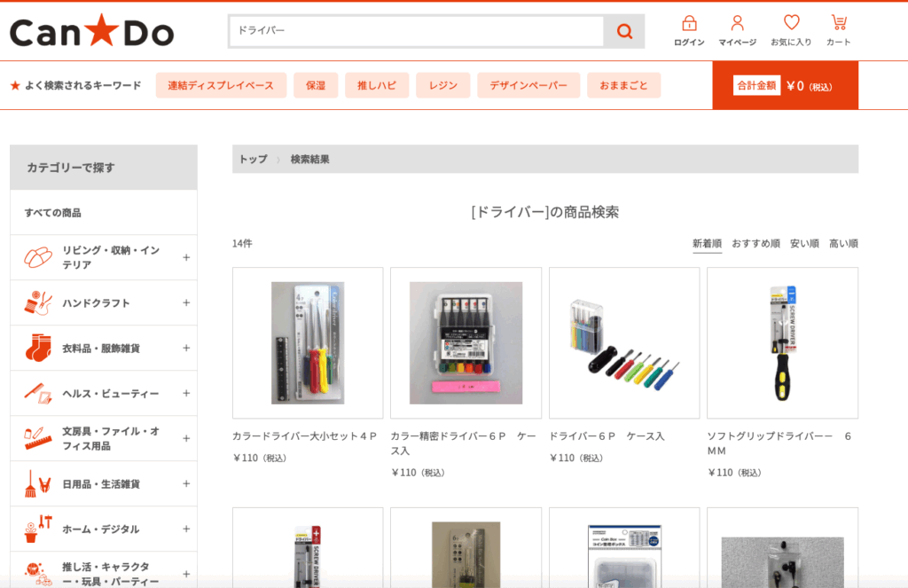
Task: Click the 衣料品・服飾雑貨 socks icon
Action: [x=38, y=348]
